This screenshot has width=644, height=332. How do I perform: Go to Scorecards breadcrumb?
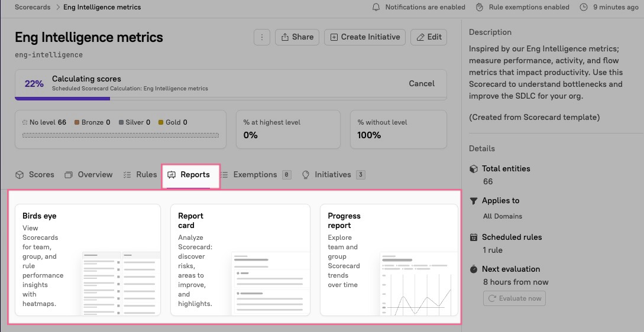33,7
